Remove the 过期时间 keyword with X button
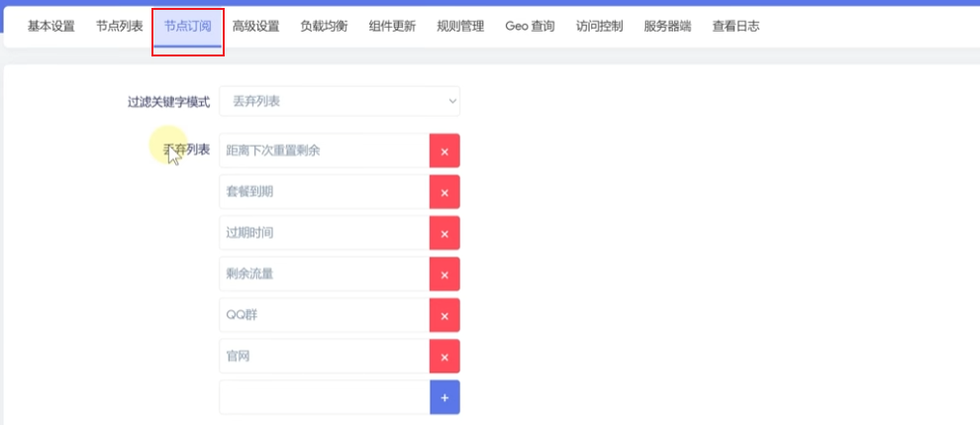The image size is (980, 425). point(444,233)
